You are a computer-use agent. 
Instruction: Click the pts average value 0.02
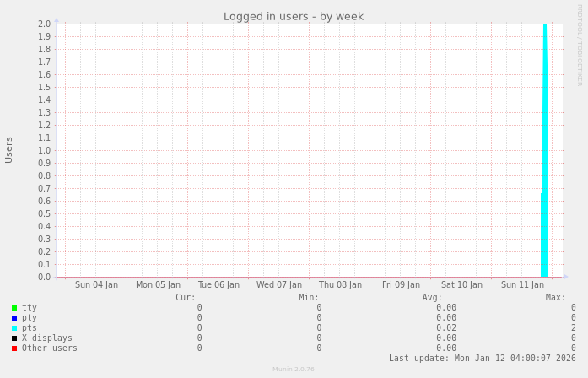[446, 327]
